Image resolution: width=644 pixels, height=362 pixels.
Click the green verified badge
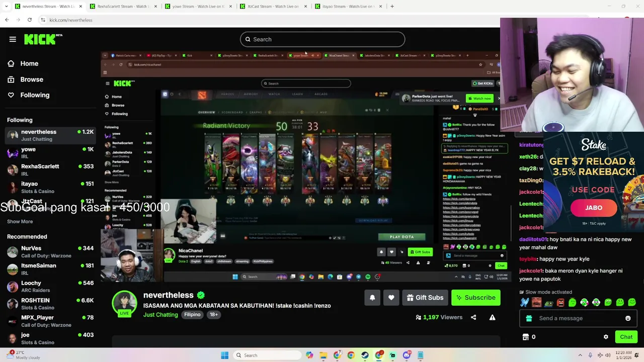click(201, 295)
